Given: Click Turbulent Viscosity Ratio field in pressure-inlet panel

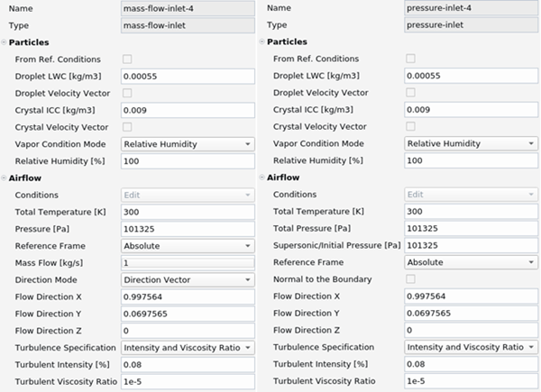Looking at the screenshot, I should pos(471,381).
